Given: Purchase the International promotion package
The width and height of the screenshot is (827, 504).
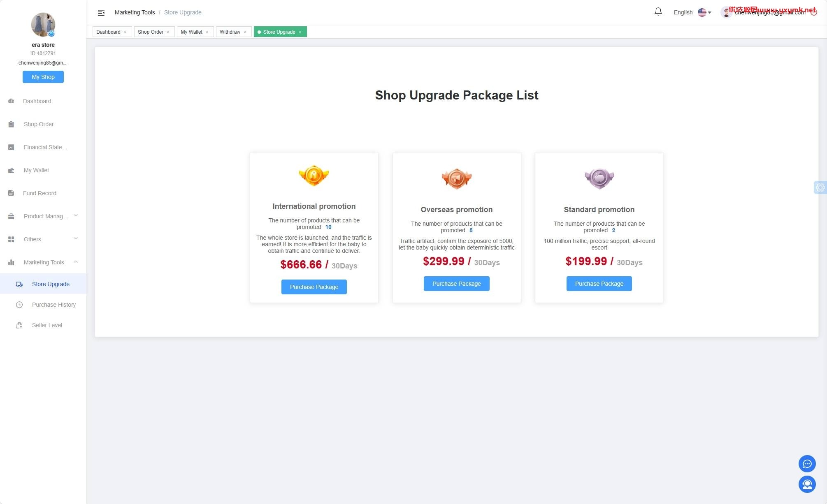Looking at the screenshot, I should 314,287.
